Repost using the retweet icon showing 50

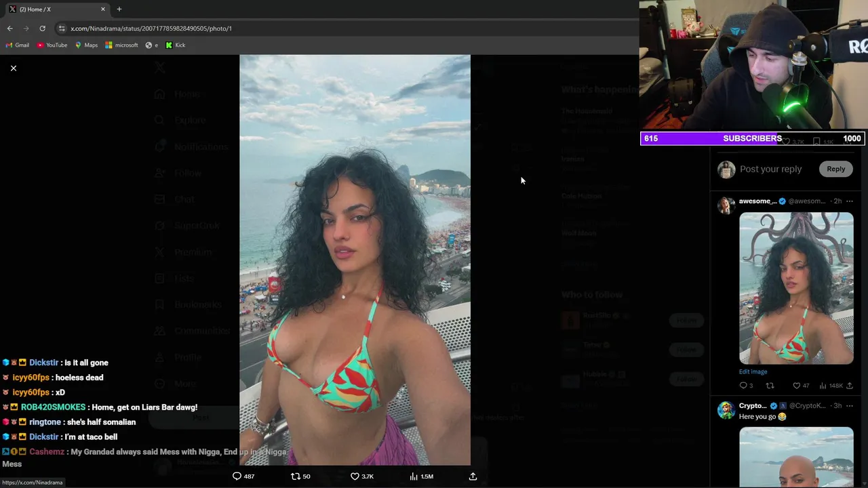tap(300, 476)
